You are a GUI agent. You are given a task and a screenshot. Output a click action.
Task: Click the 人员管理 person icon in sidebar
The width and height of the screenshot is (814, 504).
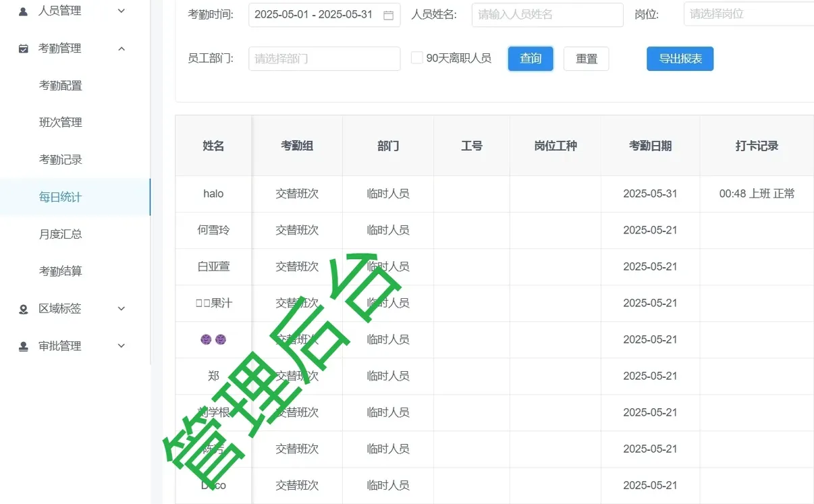point(24,11)
